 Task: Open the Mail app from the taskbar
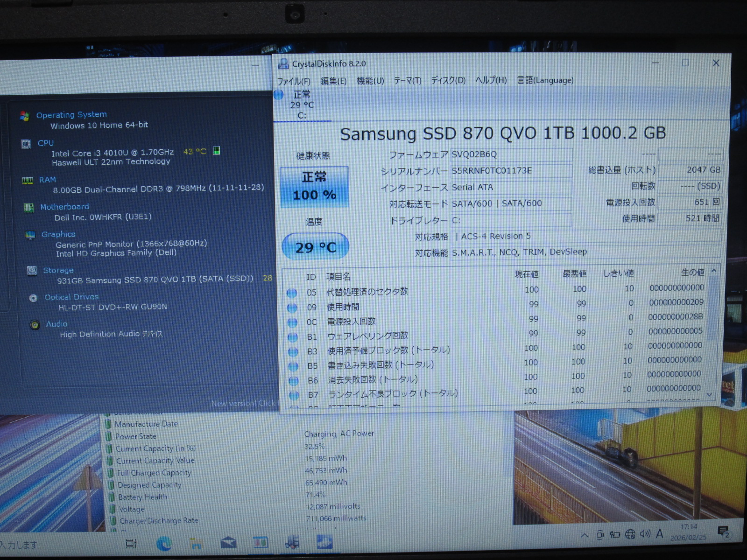click(228, 543)
